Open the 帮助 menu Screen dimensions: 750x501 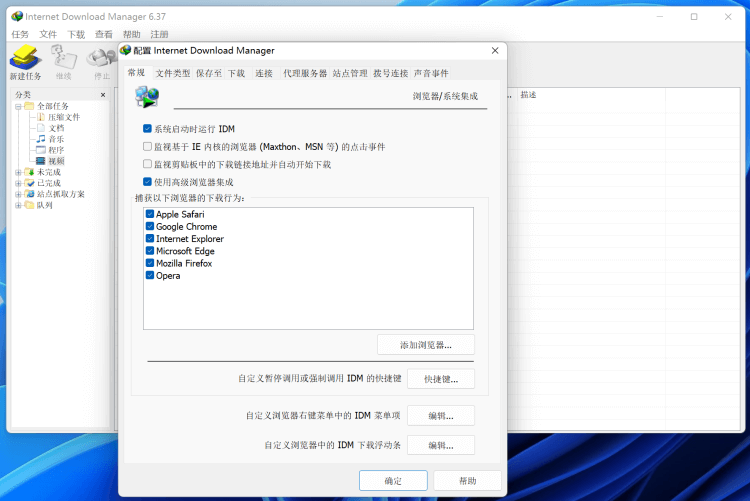tap(132, 34)
